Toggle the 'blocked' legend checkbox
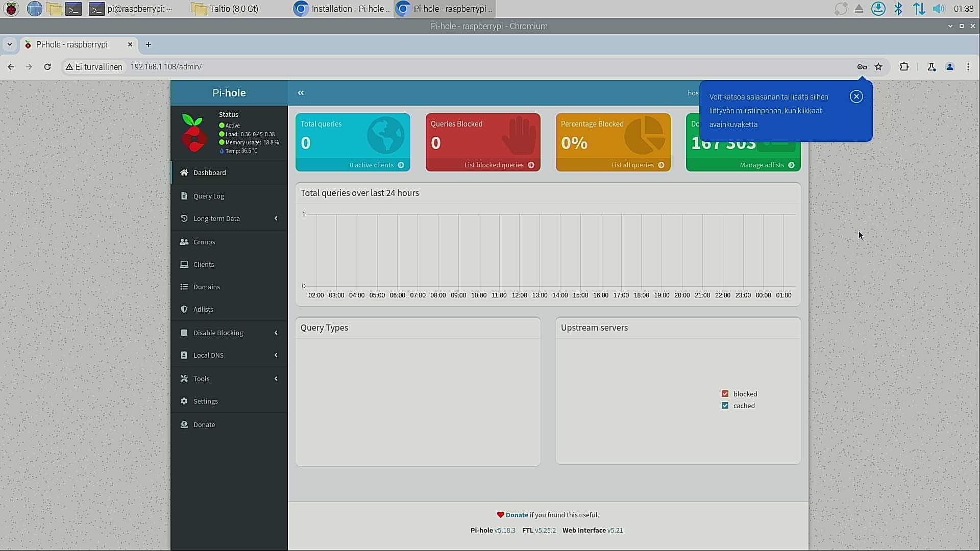The height and width of the screenshot is (551, 980). click(x=725, y=394)
